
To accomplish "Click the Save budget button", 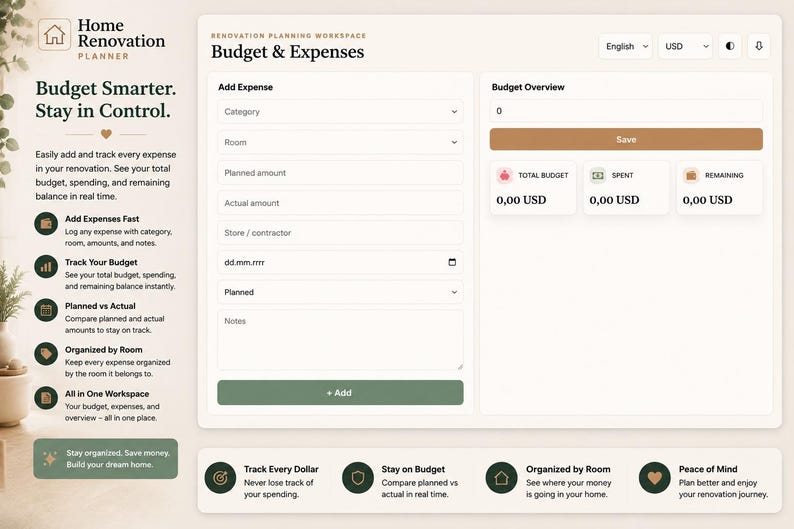I will (626, 139).
